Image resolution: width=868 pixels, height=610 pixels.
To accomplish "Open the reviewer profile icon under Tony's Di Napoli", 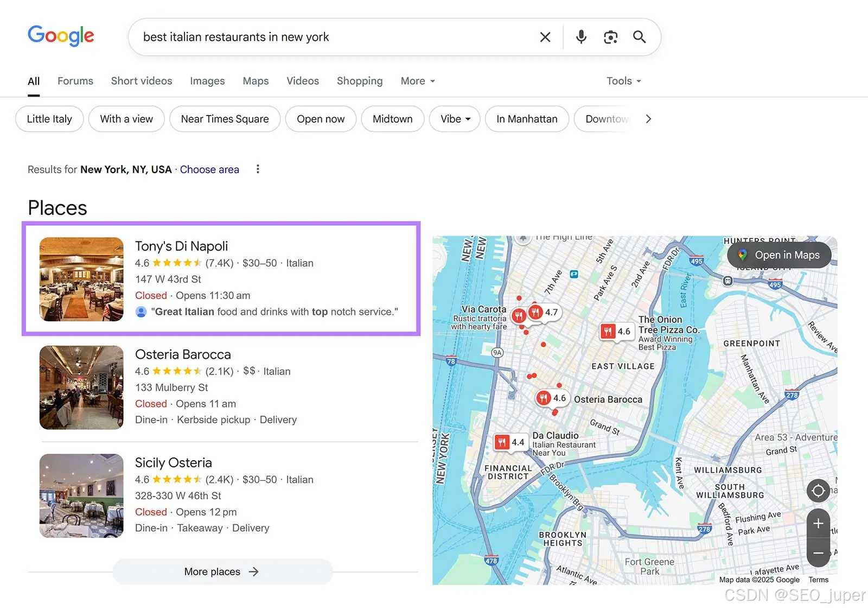I will tap(141, 312).
